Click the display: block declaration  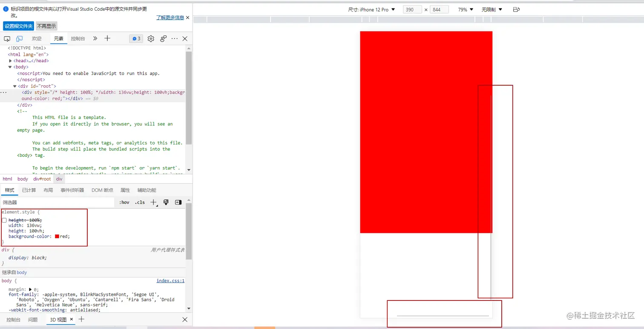[28, 258]
